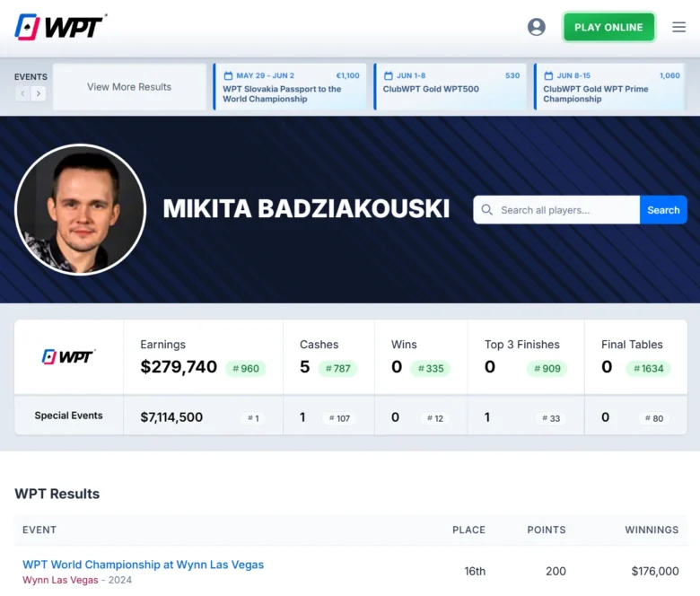The image size is (700, 596).
Task: Click calendar icon on JUN 1-8 event
Action: click(389, 75)
